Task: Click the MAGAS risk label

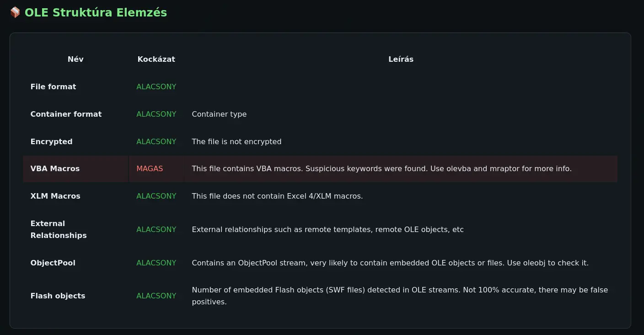Action: click(x=150, y=168)
